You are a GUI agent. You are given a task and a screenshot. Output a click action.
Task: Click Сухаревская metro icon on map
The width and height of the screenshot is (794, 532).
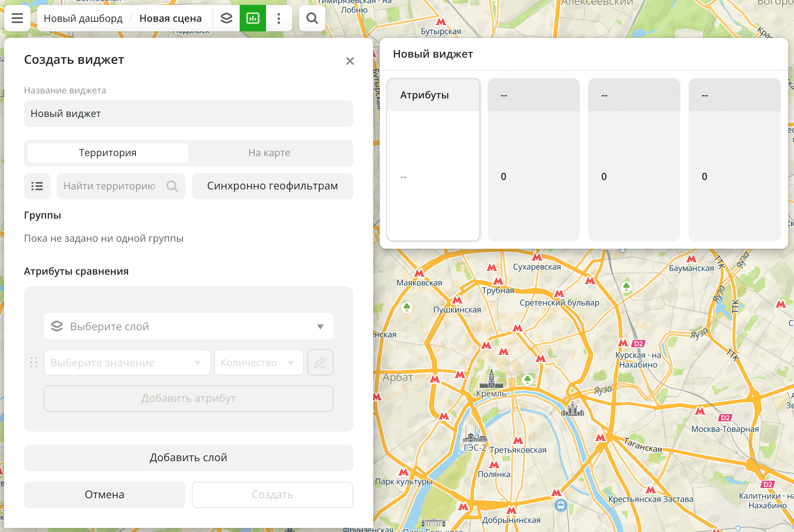537,257
